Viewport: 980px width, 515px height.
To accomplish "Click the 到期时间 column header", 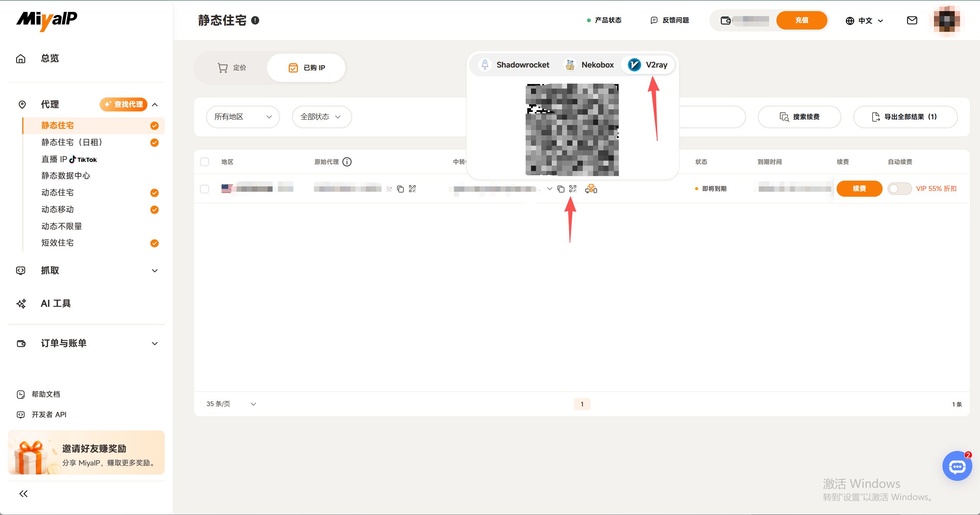I will tap(770, 162).
